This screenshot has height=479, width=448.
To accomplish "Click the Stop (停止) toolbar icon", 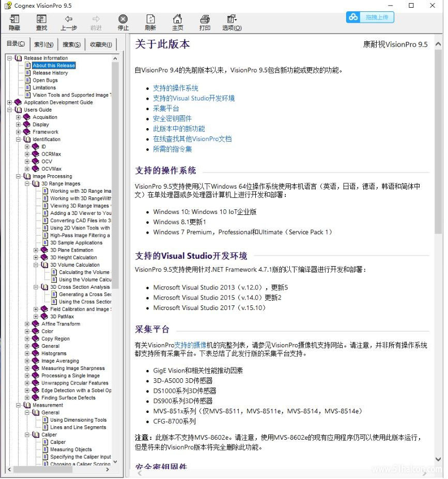I will point(123,19).
